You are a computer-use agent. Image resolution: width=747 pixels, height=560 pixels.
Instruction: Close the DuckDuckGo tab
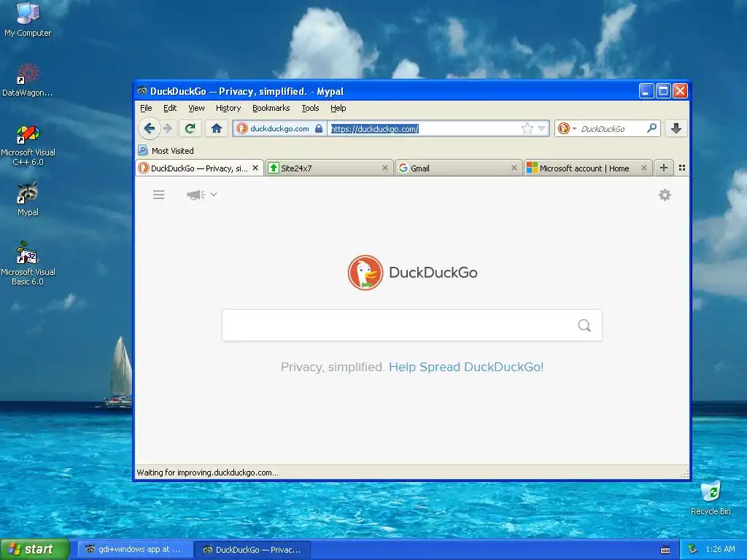point(255,168)
